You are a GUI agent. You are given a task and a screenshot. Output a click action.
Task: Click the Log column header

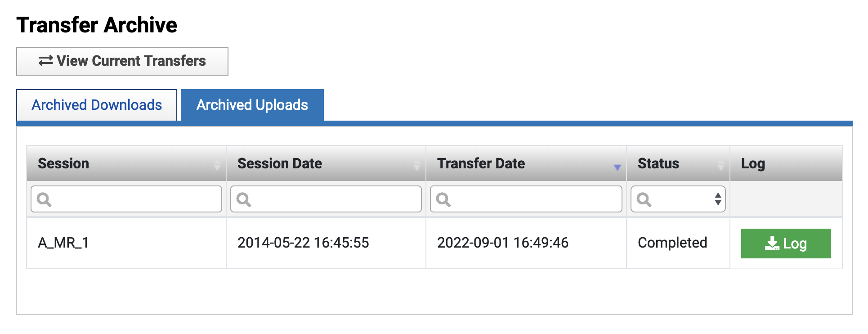point(753,163)
